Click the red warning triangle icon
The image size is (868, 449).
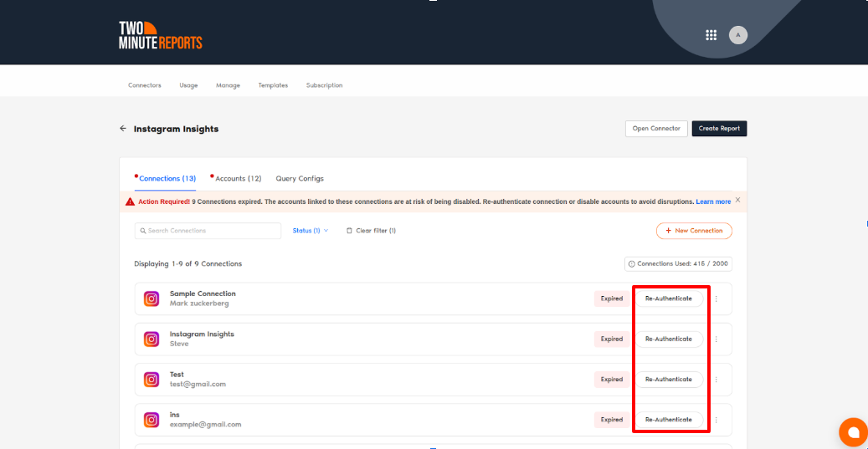(x=130, y=202)
